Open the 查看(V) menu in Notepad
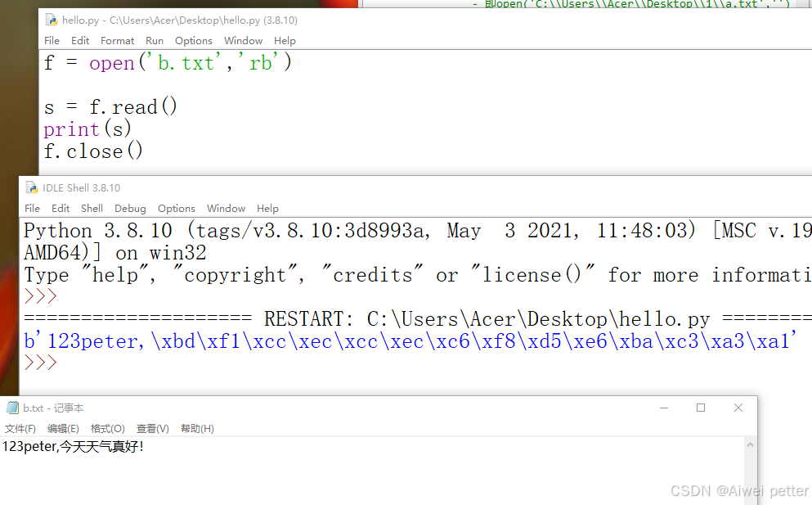This screenshot has height=505, width=812. click(x=152, y=427)
